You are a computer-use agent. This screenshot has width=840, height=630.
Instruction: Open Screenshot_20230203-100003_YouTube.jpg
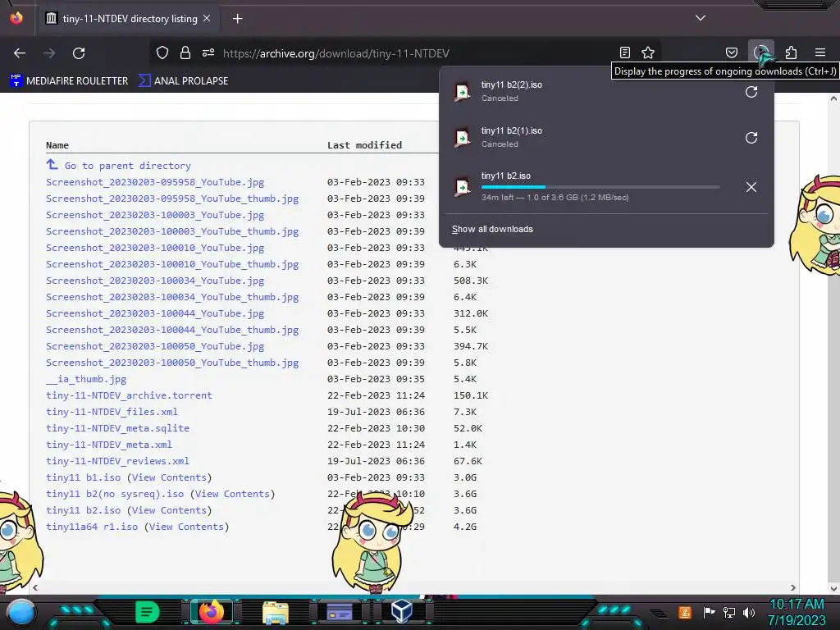tap(155, 215)
